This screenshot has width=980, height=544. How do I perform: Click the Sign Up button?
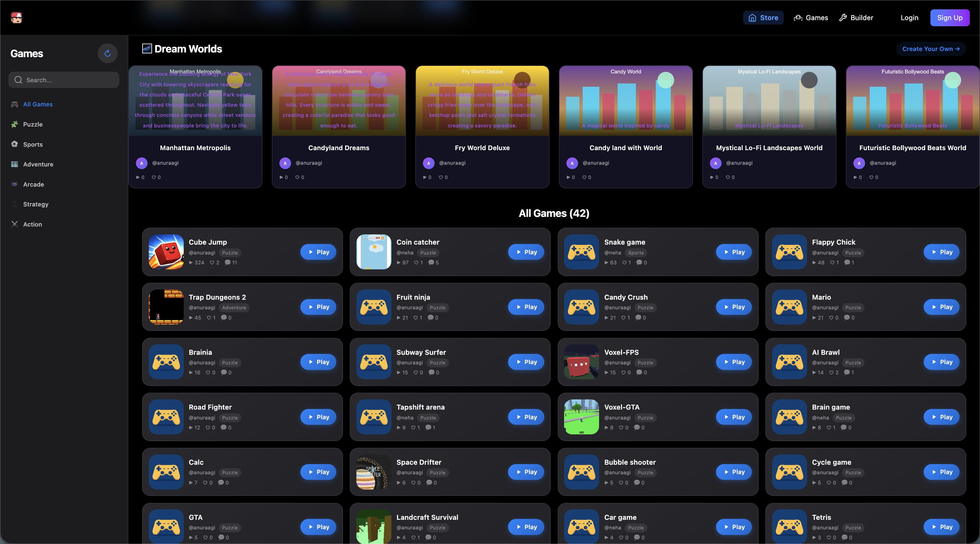[x=950, y=17]
